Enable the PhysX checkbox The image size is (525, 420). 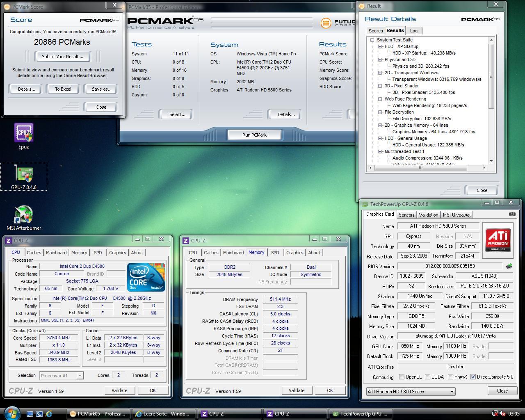[x=450, y=377]
